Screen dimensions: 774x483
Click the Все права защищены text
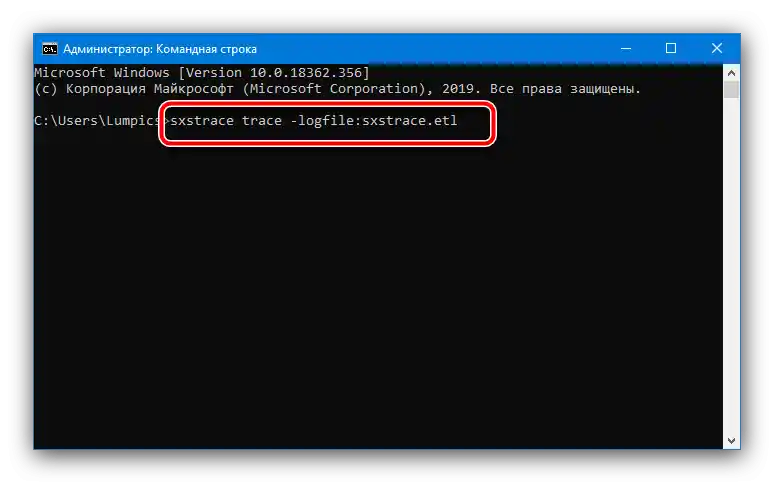tap(566, 88)
